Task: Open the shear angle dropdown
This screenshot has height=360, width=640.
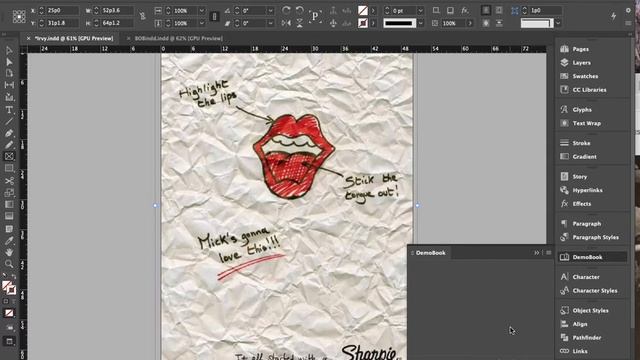Action: pos(270,23)
